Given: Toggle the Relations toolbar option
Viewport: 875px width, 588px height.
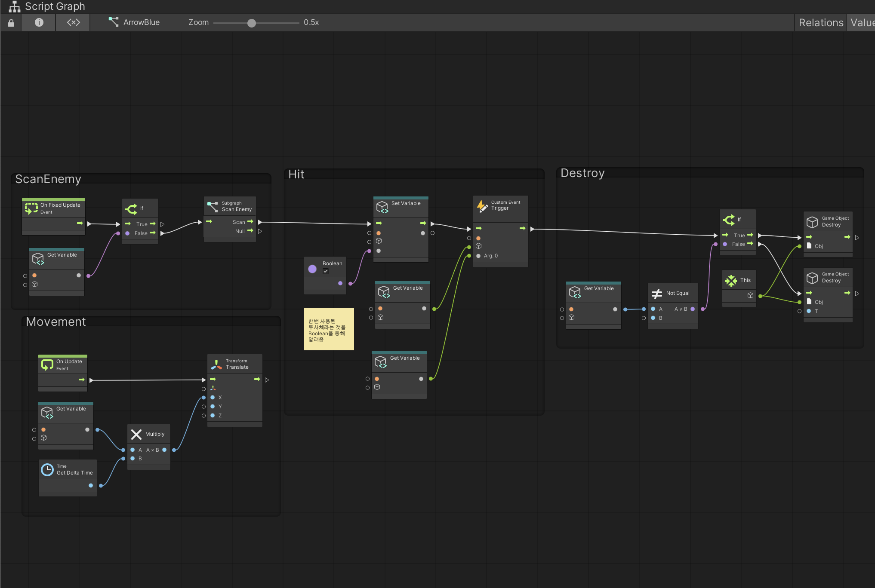Looking at the screenshot, I should (820, 22).
